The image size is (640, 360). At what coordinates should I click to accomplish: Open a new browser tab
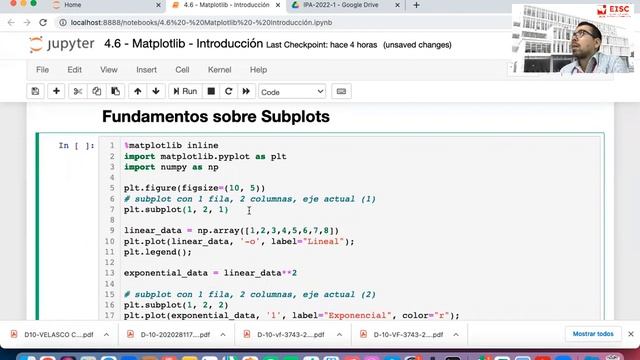(416, 5)
